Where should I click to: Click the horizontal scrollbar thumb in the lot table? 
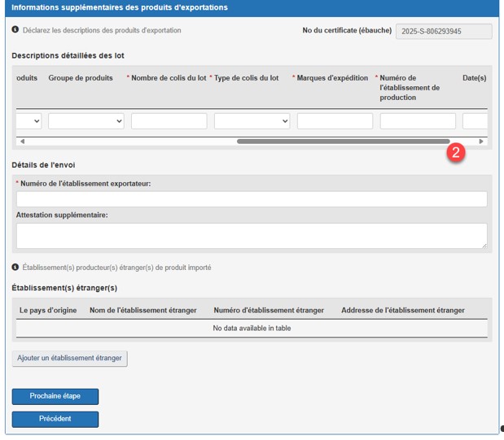[342, 142]
